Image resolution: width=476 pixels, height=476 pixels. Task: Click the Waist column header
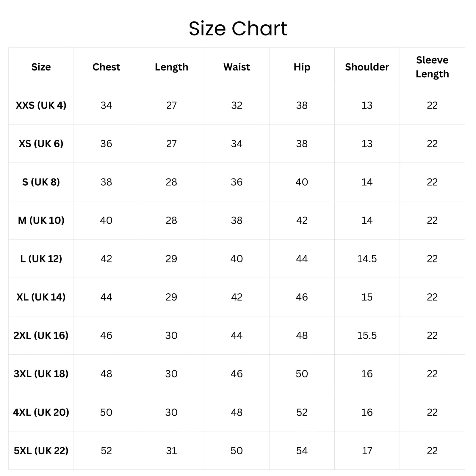pos(237,67)
